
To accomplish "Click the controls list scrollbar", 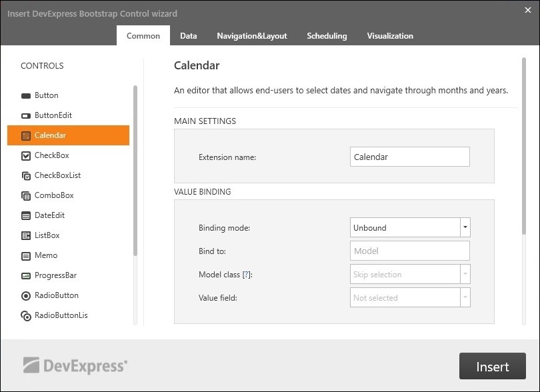I will tap(135, 171).
